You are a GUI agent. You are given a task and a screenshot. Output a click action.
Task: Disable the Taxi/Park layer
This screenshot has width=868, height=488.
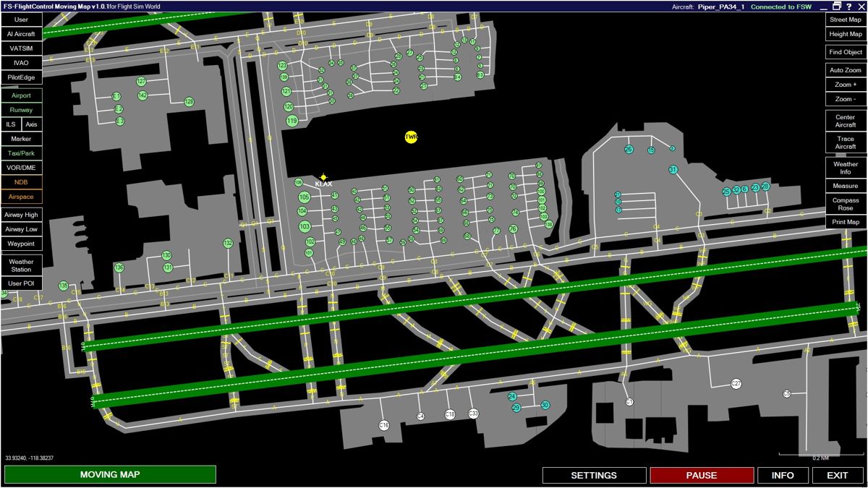click(21, 153)
